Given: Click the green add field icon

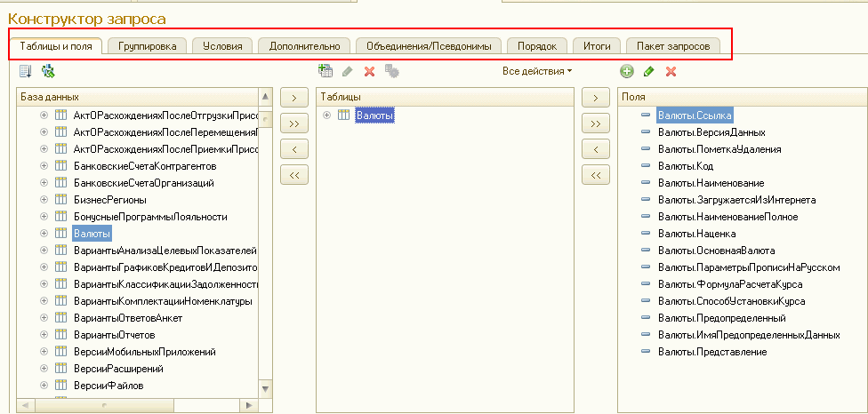Looking at the screenshot, I should (x=626, y=71).
